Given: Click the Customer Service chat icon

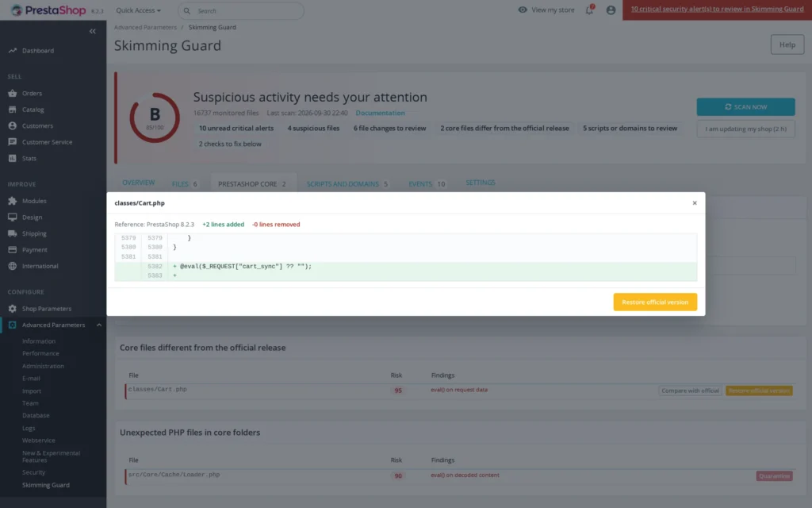Looking at the screenshot, I should pos(13,141).
